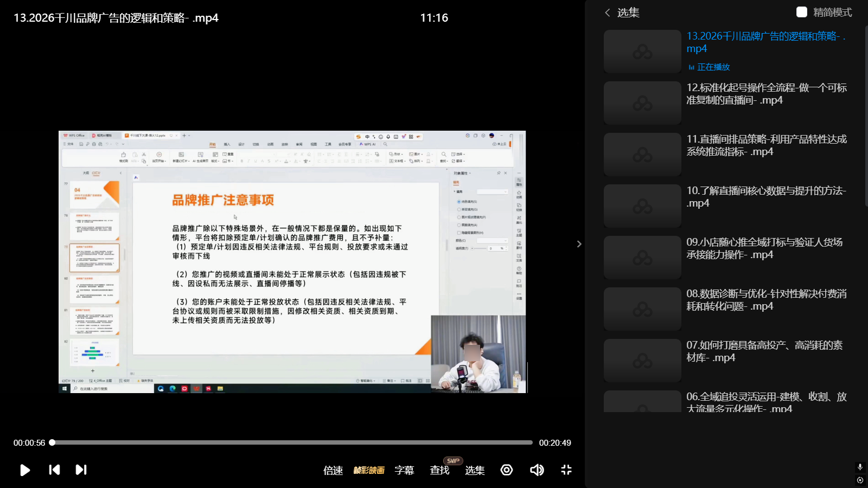Select title '11.直播间排品策略'
Screen dimensions: 868x488
tap(767, 145)
